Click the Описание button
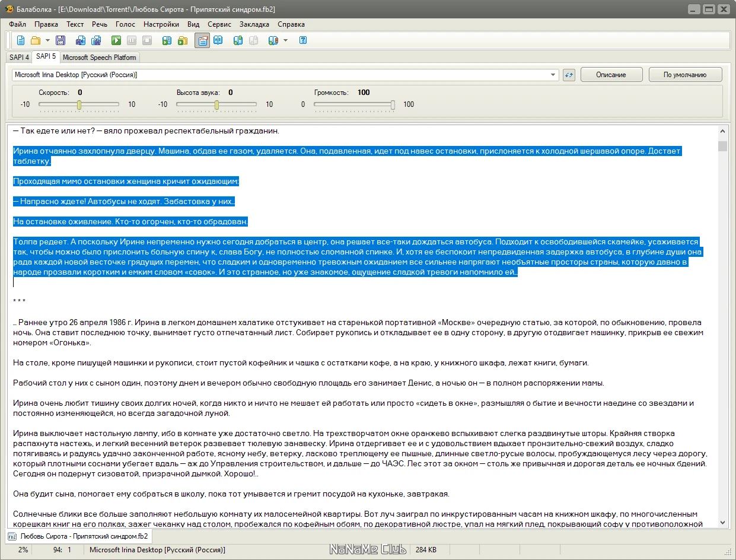The height and width of the screenshot is (560, 736). [x=611, y=75]
